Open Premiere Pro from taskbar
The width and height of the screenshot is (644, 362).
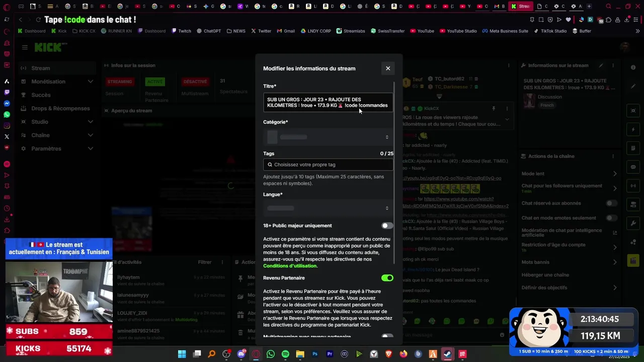pyautogui.click(x=330, y=354)
